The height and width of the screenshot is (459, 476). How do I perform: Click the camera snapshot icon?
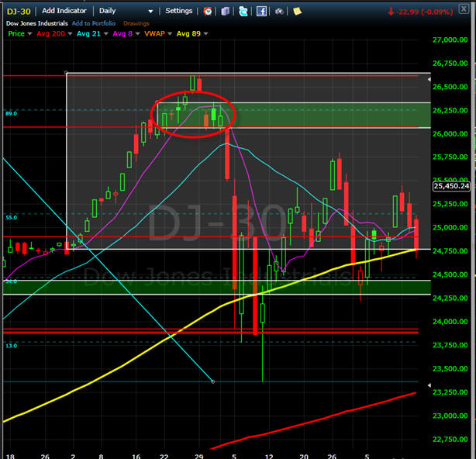click(x=279, y=12)
